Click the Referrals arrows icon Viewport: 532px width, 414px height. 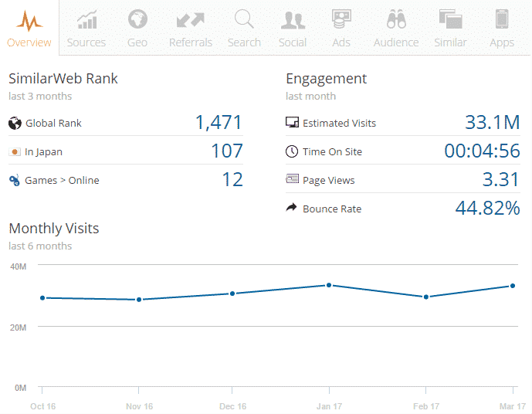[190, 19]
